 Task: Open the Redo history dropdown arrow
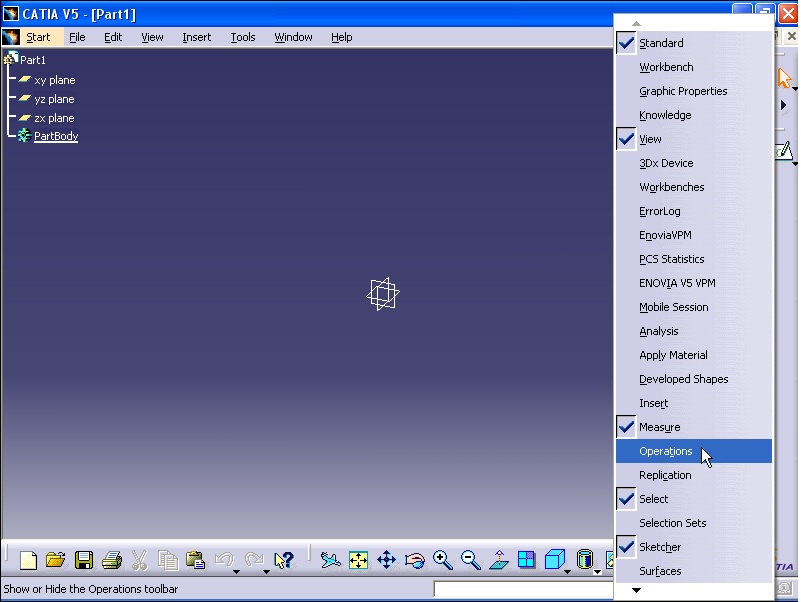click(x=266, y=571)
